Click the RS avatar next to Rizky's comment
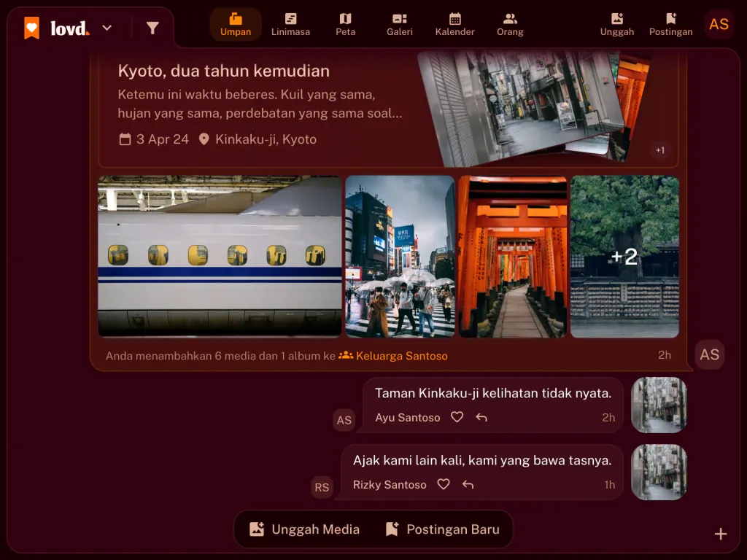The width and height of the screenshot is (747, 560). click(322, 487)
